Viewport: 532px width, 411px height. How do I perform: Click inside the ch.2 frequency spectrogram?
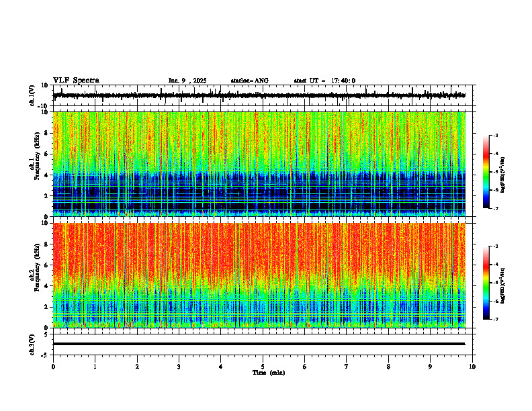[259, 275]
